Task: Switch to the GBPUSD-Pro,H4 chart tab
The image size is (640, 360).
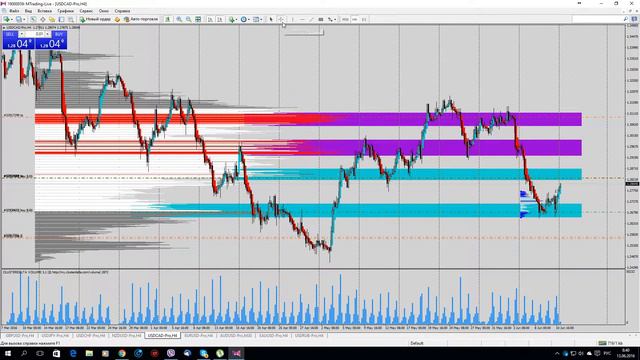Action: click(20, 336)
